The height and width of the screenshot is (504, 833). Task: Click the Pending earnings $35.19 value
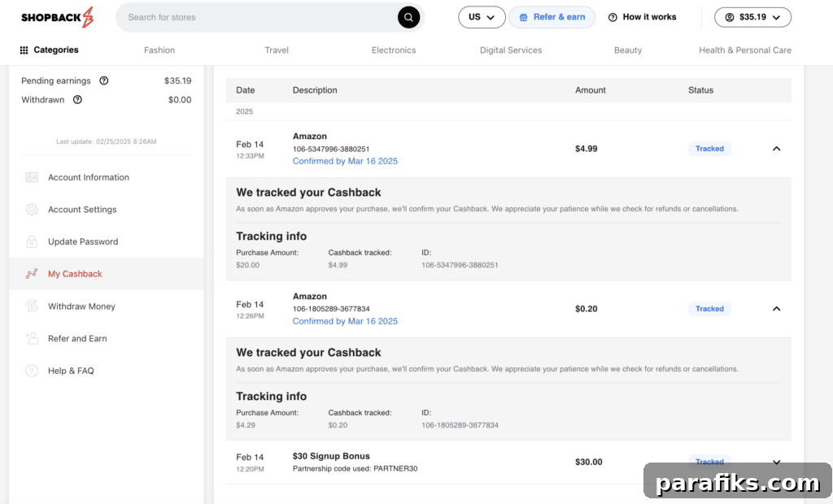(177, 80)
